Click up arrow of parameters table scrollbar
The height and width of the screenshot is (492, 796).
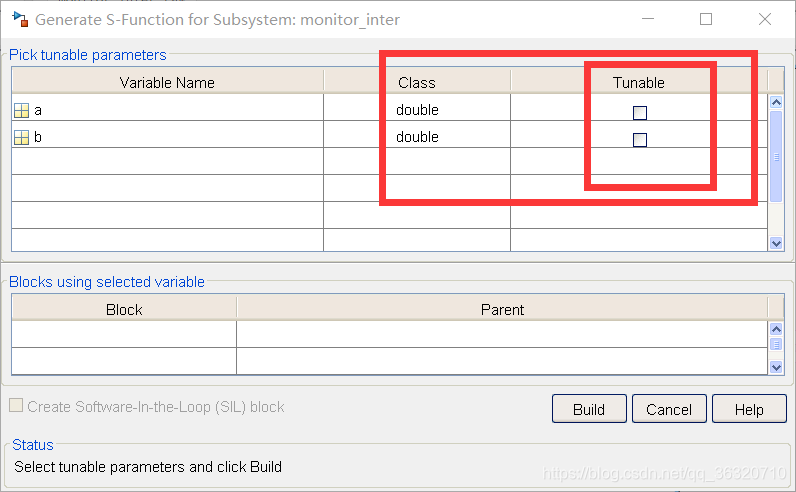[x=776, y=103]
